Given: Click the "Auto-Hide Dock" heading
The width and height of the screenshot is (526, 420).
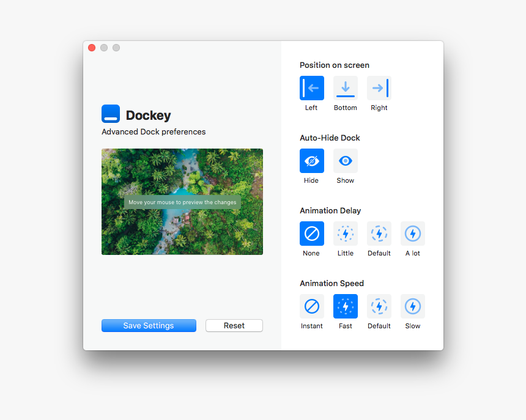Looking at the screenshot, I should (x=330, y=138).
